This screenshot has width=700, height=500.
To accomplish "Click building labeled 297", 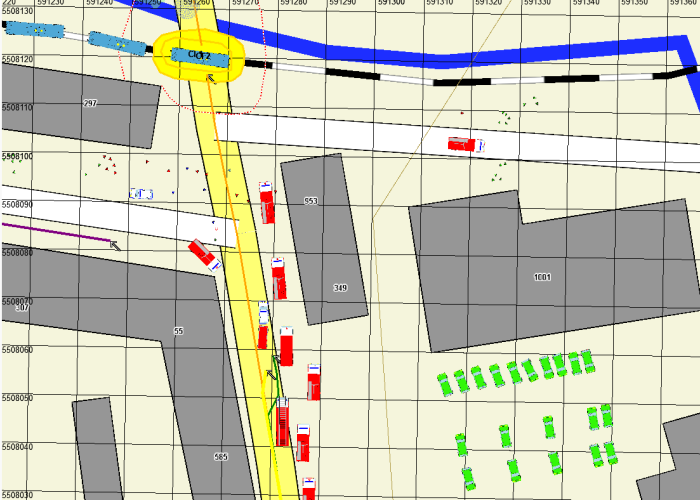I will (80, 105).
